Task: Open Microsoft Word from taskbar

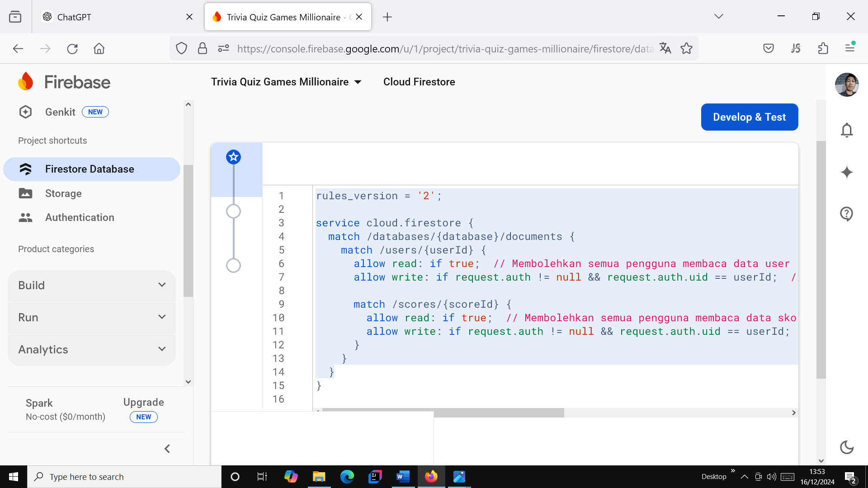Action: tap(403, 477)
